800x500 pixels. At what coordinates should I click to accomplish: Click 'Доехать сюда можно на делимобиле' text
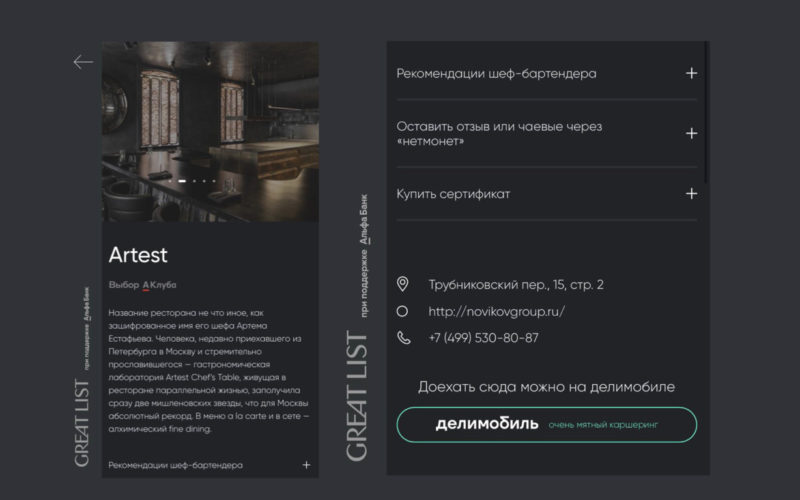click(x=546, y=387)
